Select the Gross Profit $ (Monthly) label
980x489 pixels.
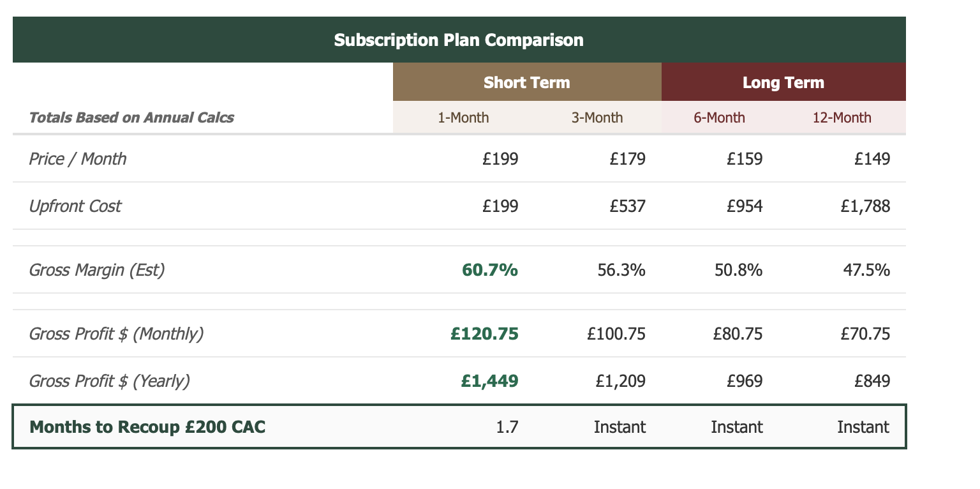(x=116, y=333)
